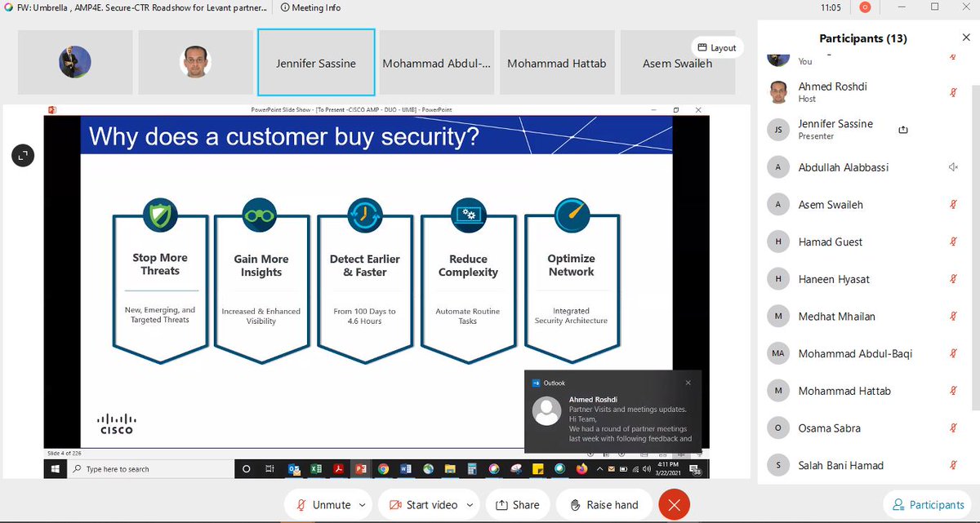Select Abdullah Alabbassi in the participants list
This screenshot has width=980, height=523.
(x=866, y=167)
